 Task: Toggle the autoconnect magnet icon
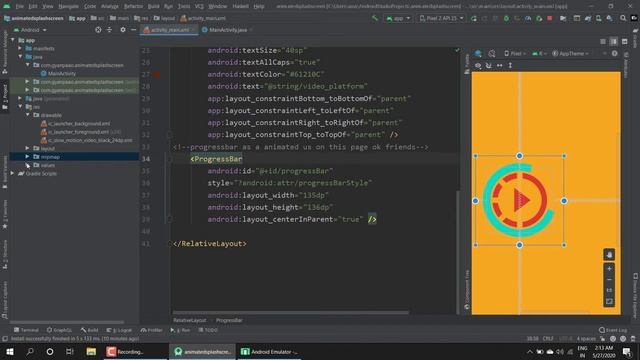point(489,65)
